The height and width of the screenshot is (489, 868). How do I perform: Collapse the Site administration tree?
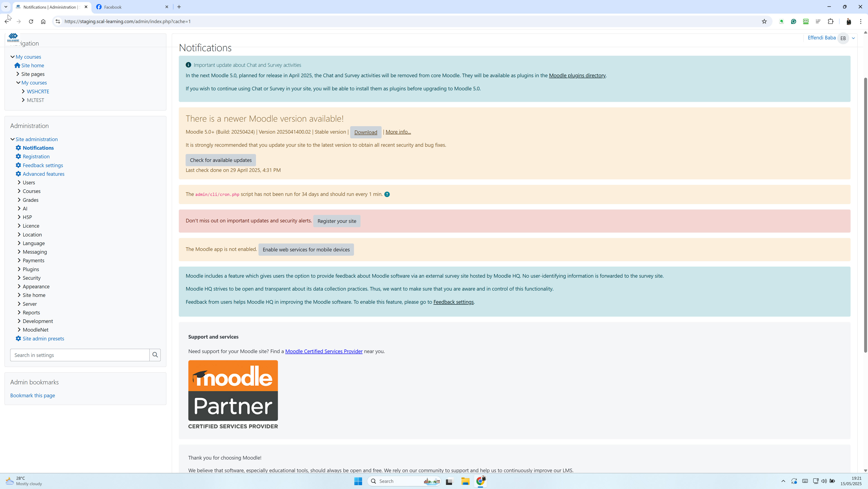[x=12, y=139]
